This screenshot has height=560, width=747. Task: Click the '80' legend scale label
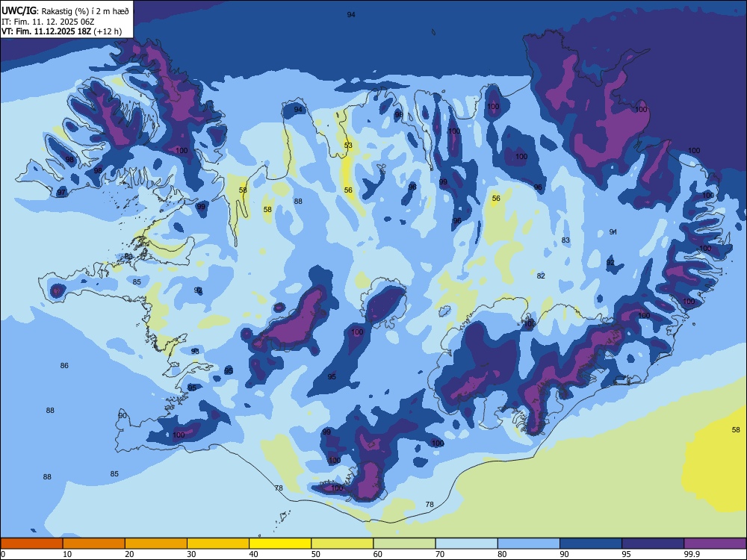coord(502,554)
